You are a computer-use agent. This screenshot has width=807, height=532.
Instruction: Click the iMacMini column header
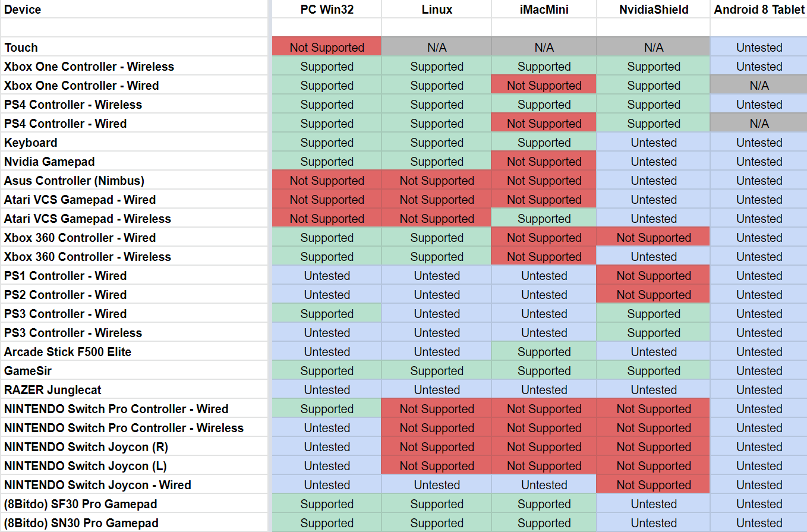pyautogui.click(x=544, y=10)
